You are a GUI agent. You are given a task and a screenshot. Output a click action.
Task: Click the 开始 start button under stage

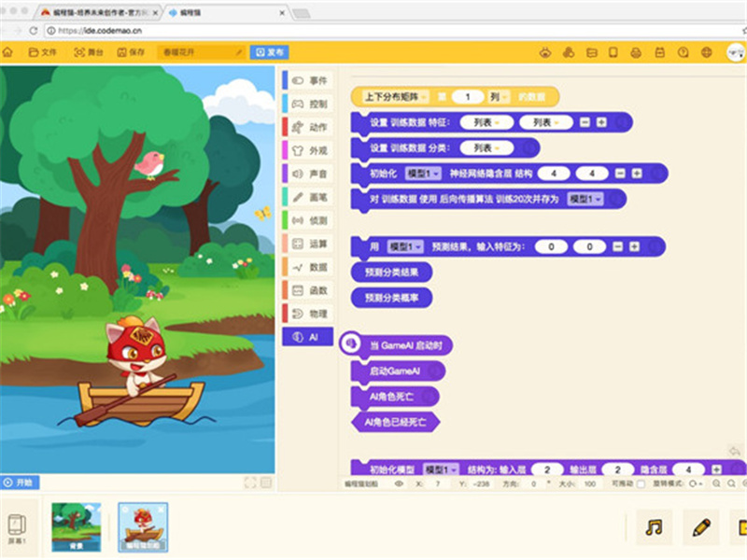(20, 483)
